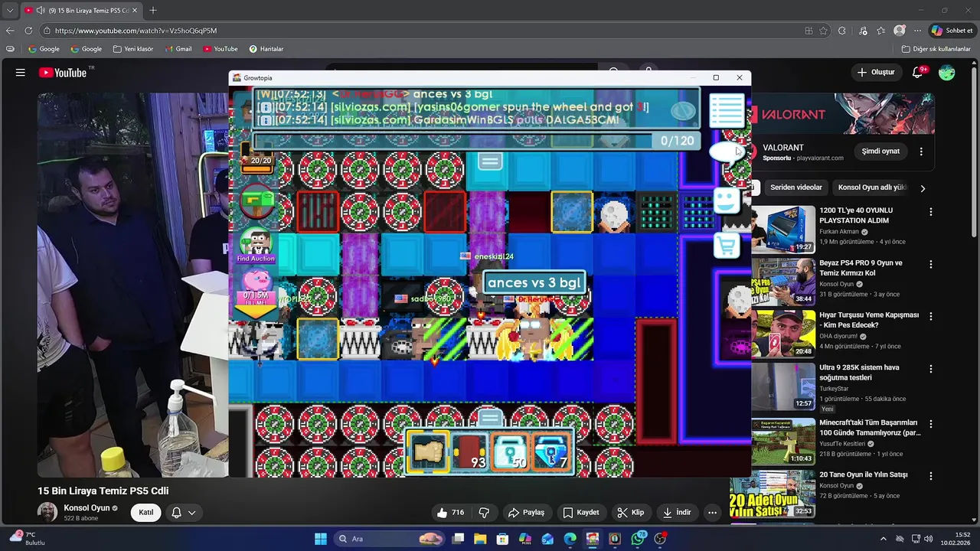
Task: Open options for 20 Tane Oyun video
Action: 931,476
